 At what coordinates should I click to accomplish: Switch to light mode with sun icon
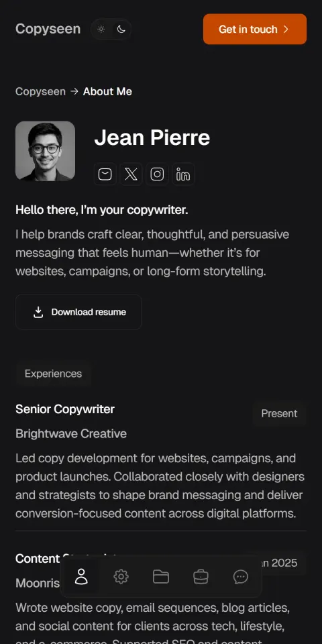[101, 29]
